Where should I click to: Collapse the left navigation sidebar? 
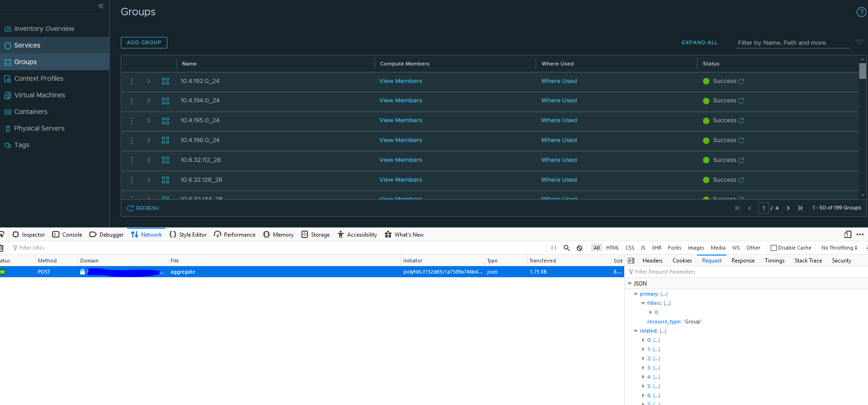point(101,6)
